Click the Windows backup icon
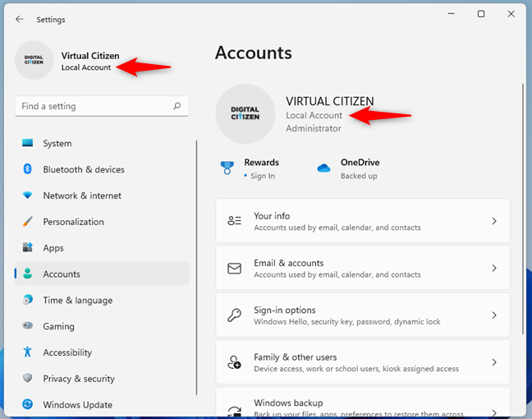Viewport: 532px width, 419px height. [235, 412]
